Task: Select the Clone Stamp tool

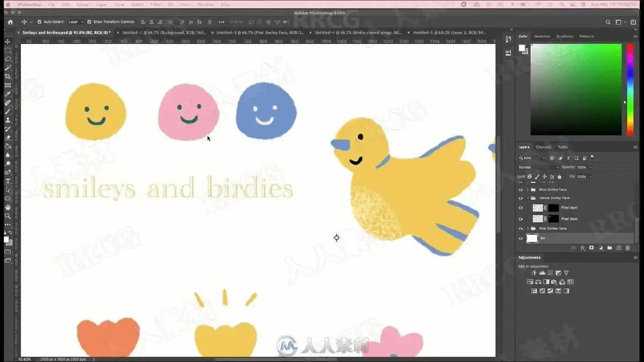Action: point(8,120)
